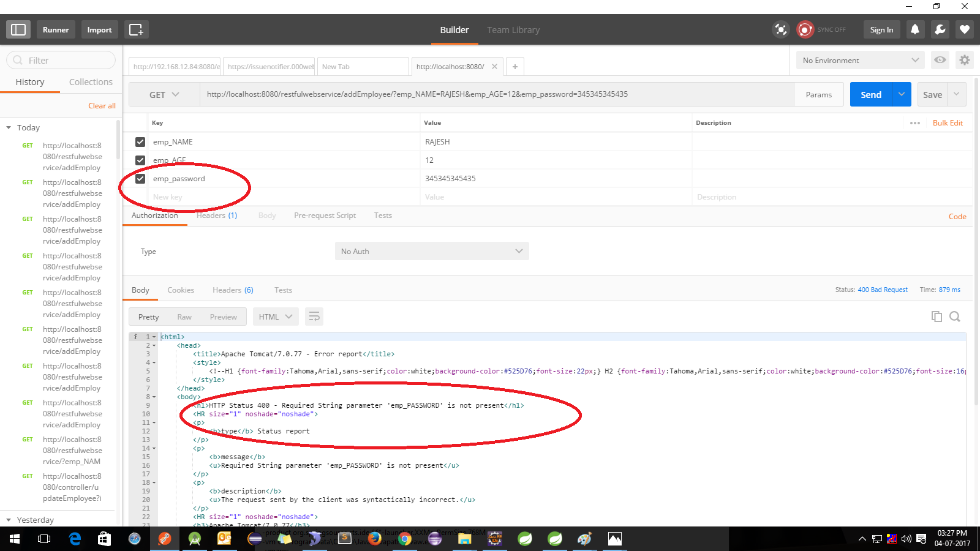The image size is (980, 551).
Task: Uncheck the emp_NAME parameter
Action: click(140, 141)
